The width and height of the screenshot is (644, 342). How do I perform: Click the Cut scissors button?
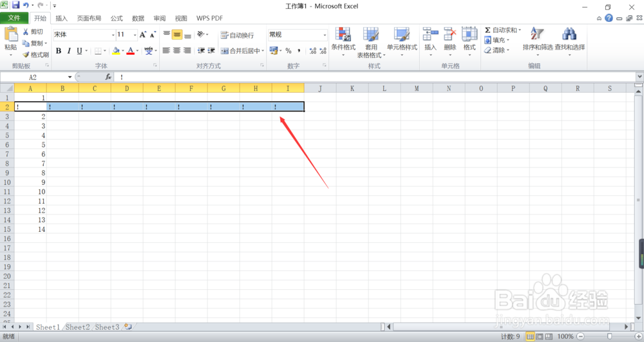tap(33, 32)
